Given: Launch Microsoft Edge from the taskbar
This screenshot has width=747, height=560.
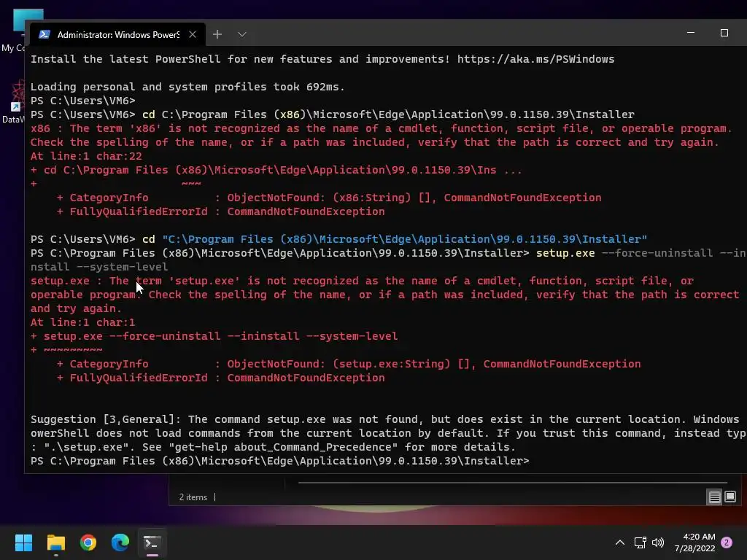Looking at the screenshot, I should click(x=120, y=542).
